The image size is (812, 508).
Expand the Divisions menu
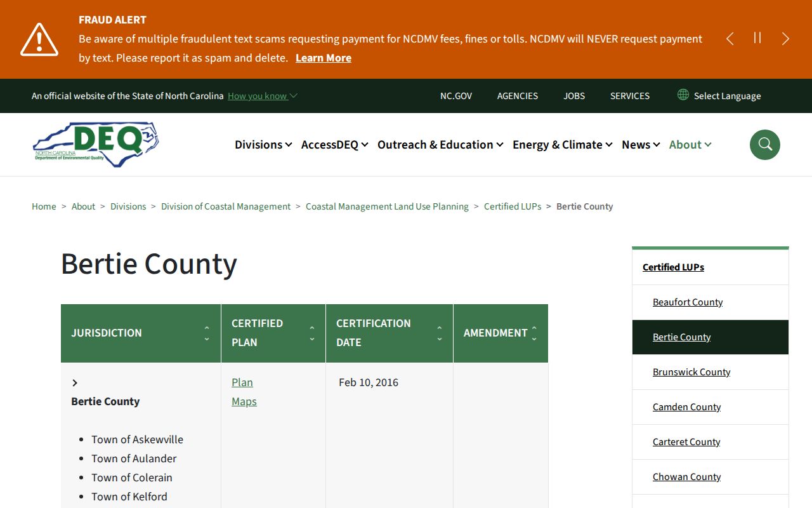(263, 145)
